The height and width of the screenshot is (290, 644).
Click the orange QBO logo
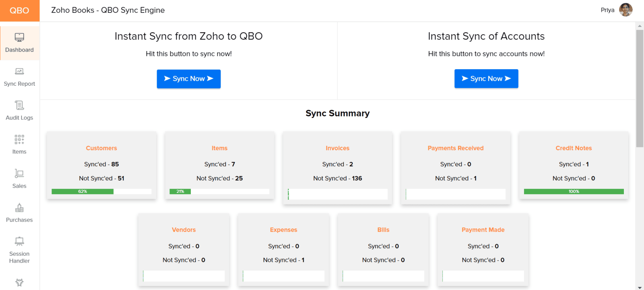(x=19, y=10)
